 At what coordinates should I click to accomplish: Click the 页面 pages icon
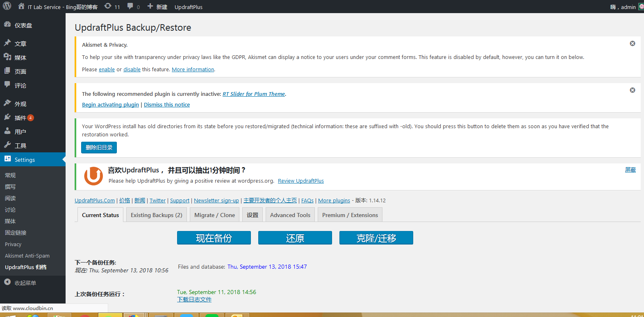pos(7,71)
